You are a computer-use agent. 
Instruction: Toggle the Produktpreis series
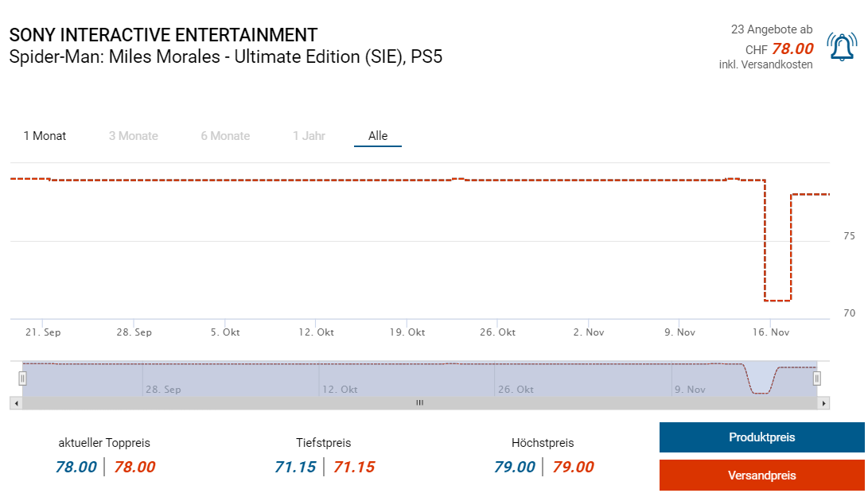click(x=761, y=437)
